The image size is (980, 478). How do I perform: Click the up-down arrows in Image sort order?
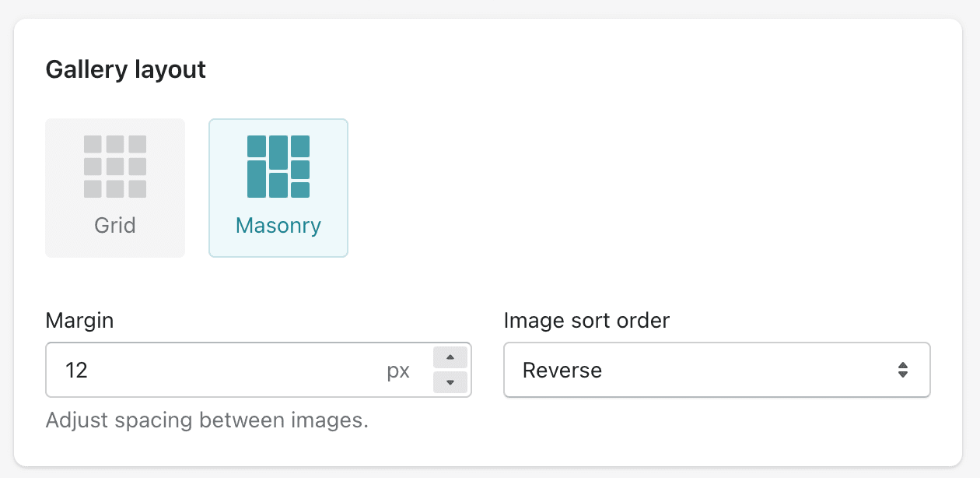[903, 370]
